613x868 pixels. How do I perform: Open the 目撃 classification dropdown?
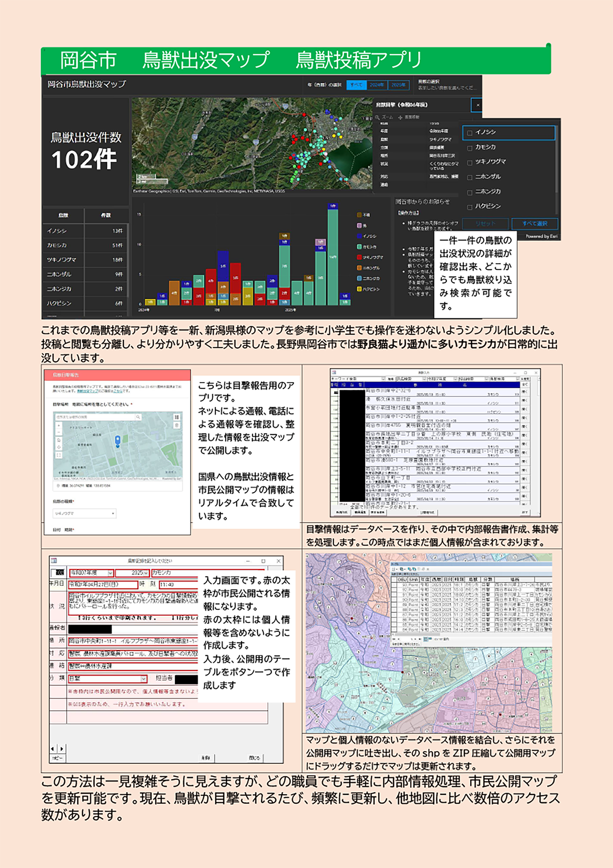click(143, 679)
